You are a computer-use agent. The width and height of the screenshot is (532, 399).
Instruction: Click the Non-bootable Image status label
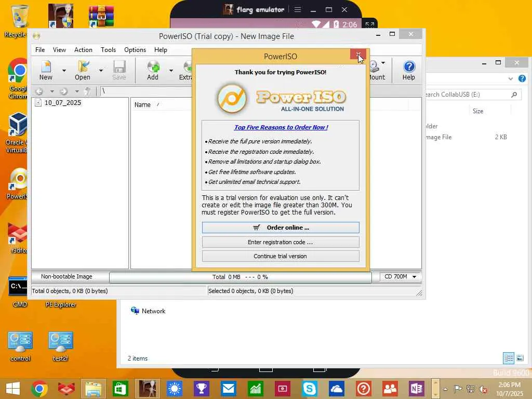coord(66,276)
